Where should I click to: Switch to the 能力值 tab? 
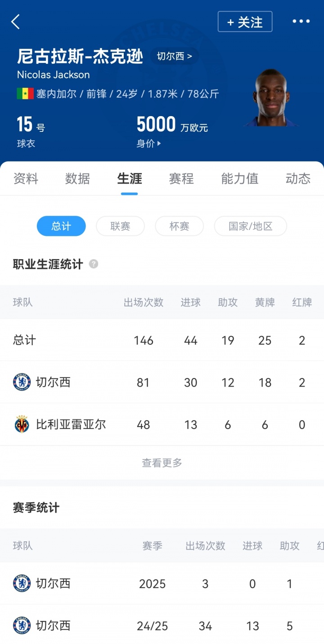pos(239,179)
